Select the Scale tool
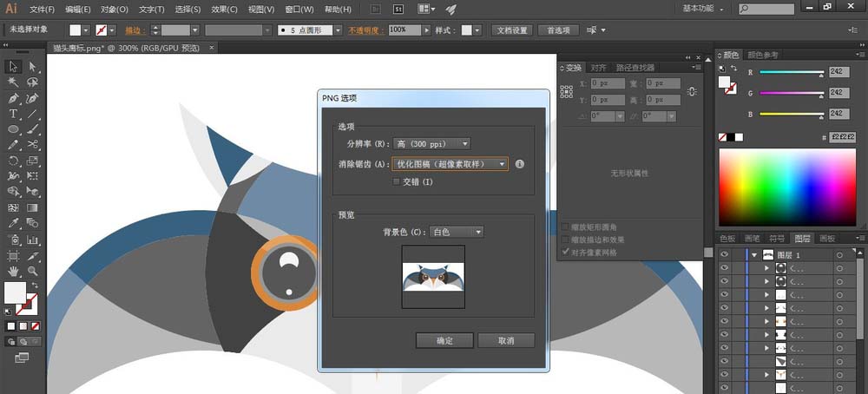 33,161
